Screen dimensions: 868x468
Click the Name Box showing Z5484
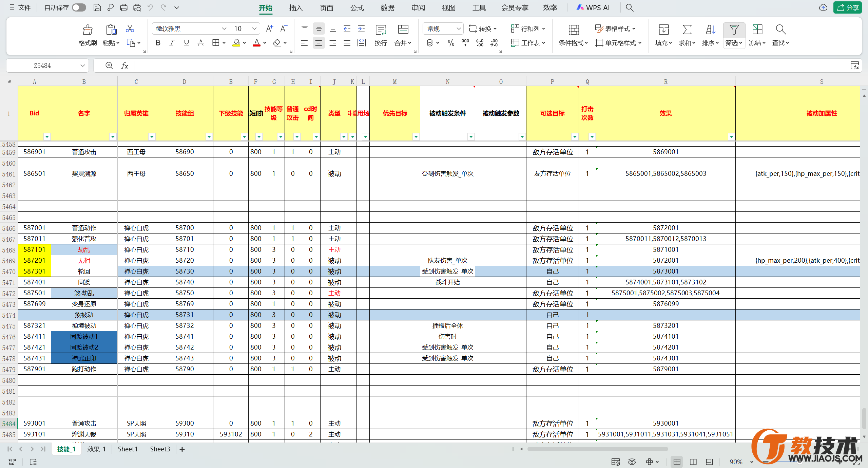[x=43, y=65]
